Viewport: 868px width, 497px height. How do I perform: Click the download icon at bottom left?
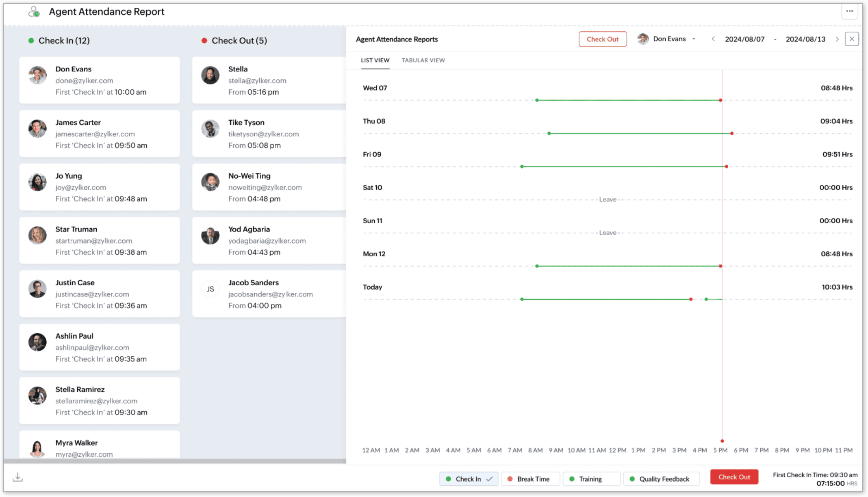(x=17, y=478)
